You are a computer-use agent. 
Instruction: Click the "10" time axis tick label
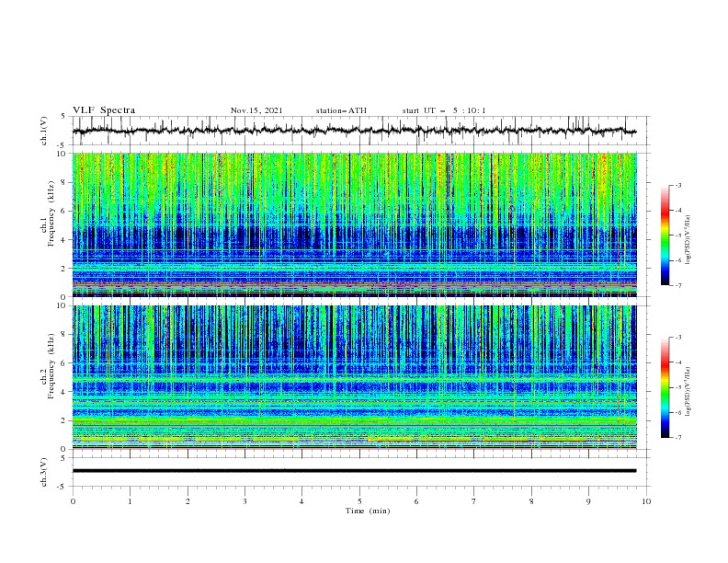[x=646, y=501]
